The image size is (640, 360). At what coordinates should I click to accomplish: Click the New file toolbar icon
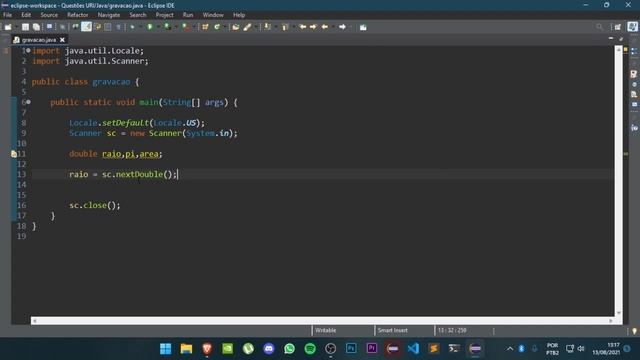pyautogui.click(x=8, y=27)
